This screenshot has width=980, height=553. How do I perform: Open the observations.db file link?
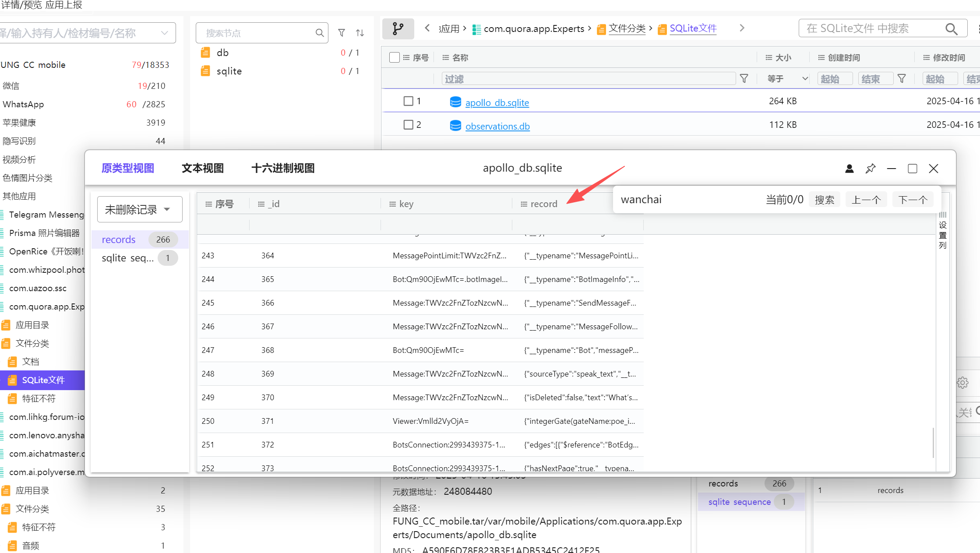[x=497, y=126]
